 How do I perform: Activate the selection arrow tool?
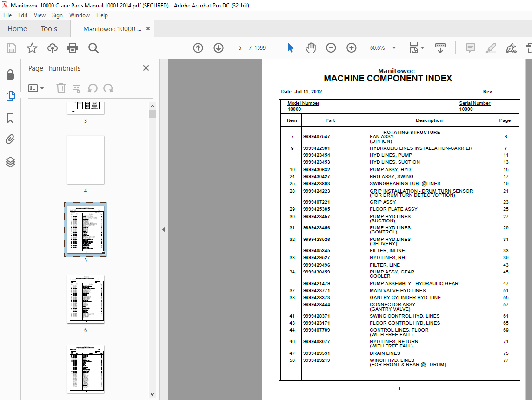[x=290, y=48]
